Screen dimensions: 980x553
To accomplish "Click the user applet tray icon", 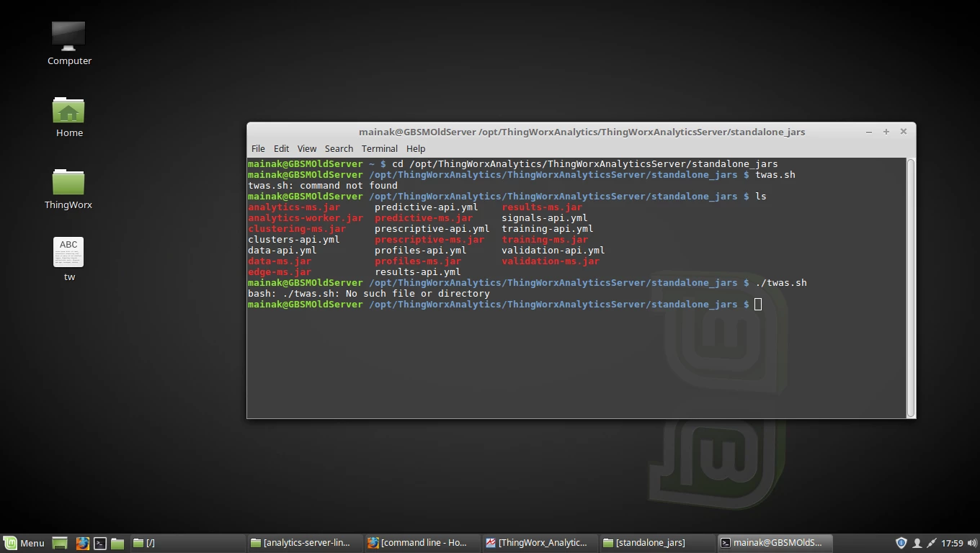I will pyautogui.click(x=917, y=543).
